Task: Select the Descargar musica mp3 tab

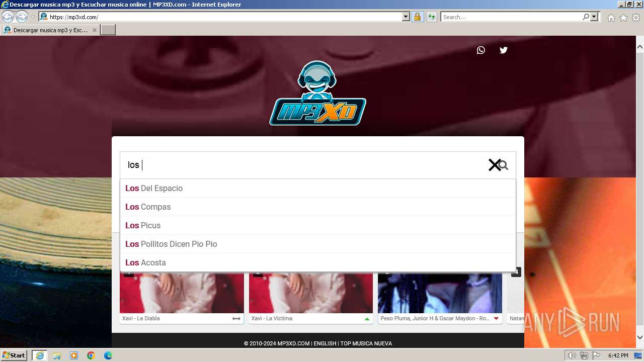Action: [x=50, y=30]
